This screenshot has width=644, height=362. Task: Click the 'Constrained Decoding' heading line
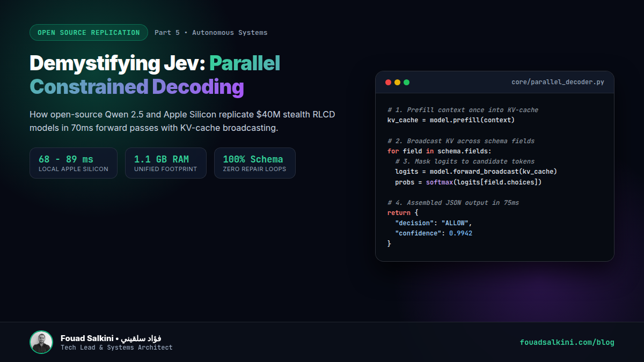point(137,86)
